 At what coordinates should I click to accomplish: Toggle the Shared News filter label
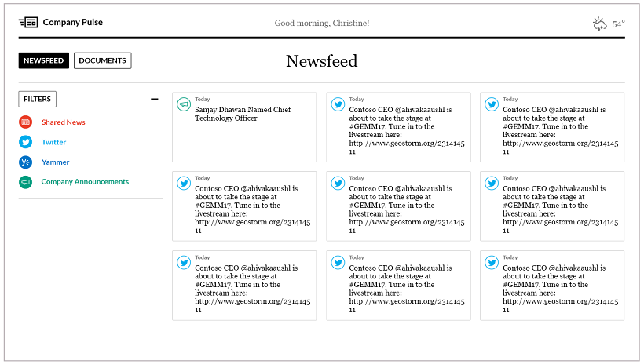(x=64, y=122)
